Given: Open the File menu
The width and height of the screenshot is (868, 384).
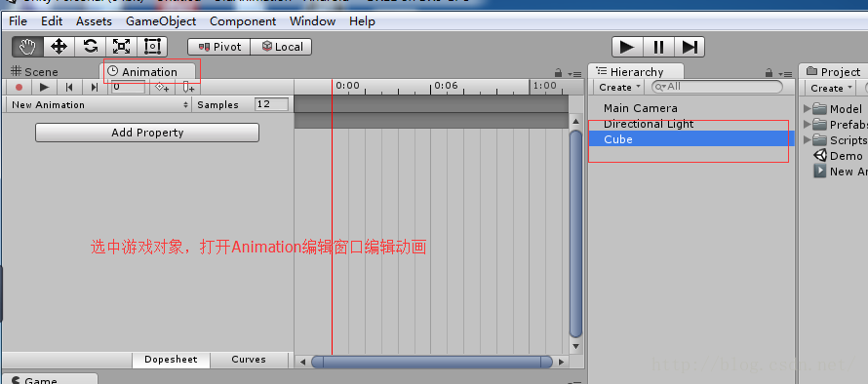Looking at the screenshot, I should pyautogui.click(x=19, y=21).
